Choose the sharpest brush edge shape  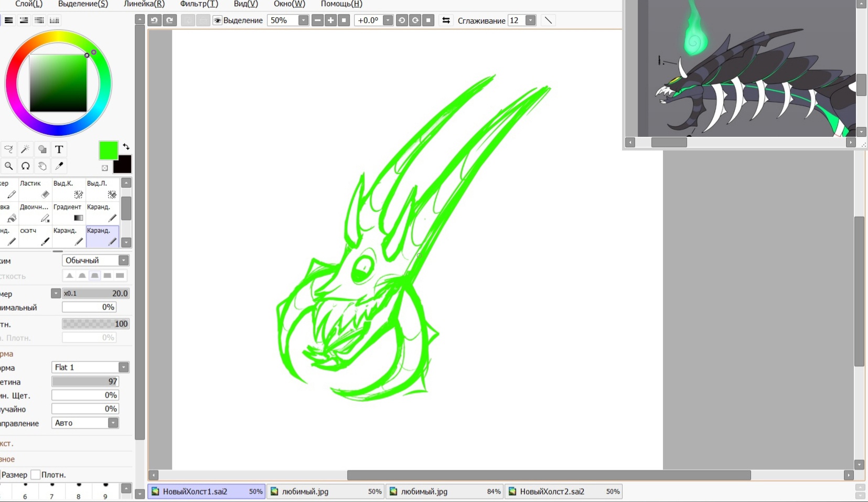tap(120, 275)
